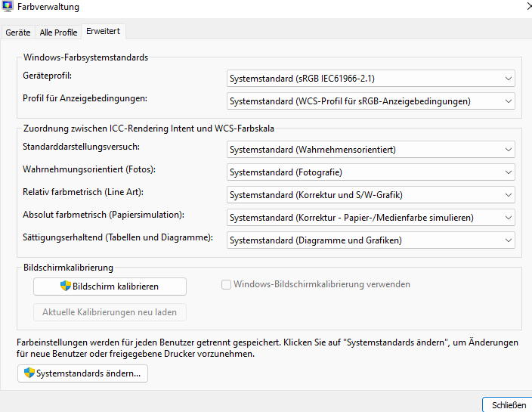Screen dimensions: 532x412
Task: Select the Erweitert tab
Action: (103, 31)
